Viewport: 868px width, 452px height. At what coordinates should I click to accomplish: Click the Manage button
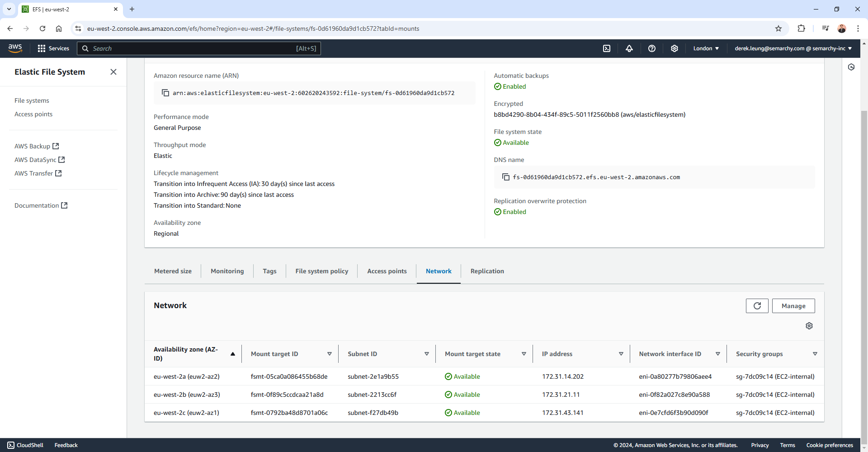click(x=793, y=306)
